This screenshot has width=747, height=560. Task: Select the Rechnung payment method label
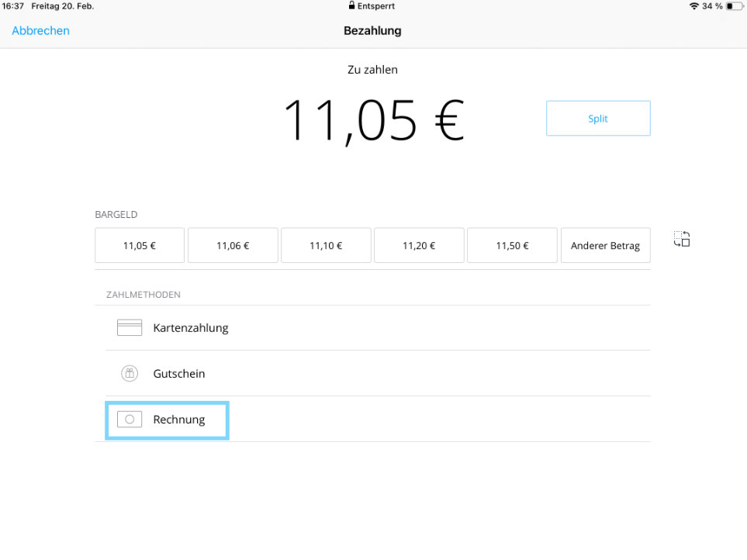point(179,420)
